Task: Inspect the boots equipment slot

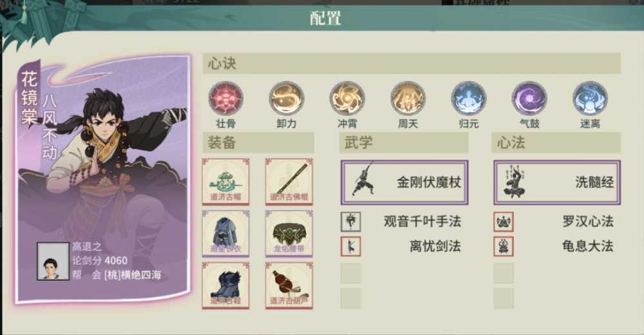Action: pos(225,285)
